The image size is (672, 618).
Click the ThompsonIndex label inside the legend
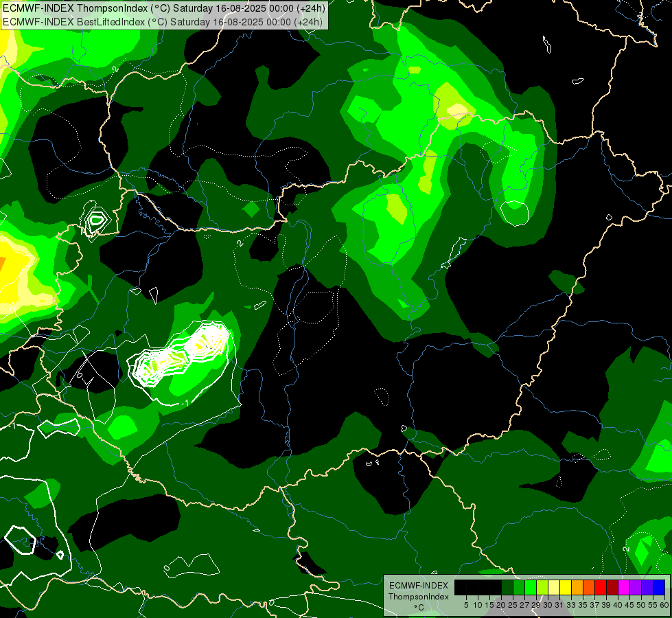coord(419,597)
